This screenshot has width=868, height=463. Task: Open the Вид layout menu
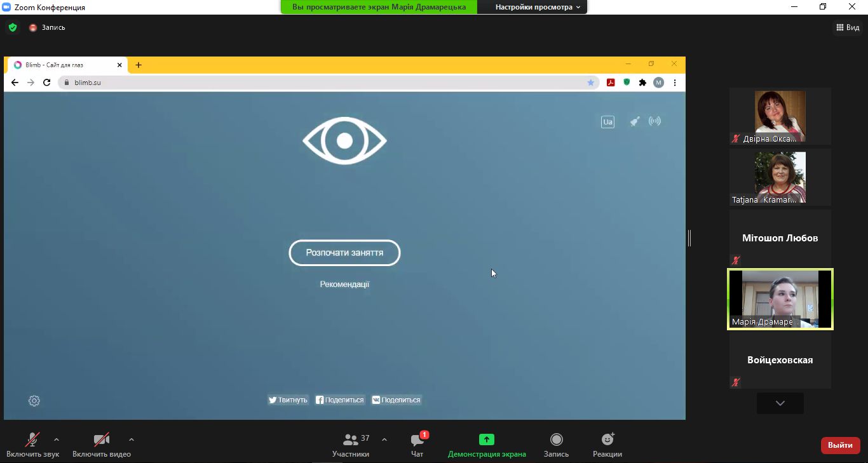[848, 27]
